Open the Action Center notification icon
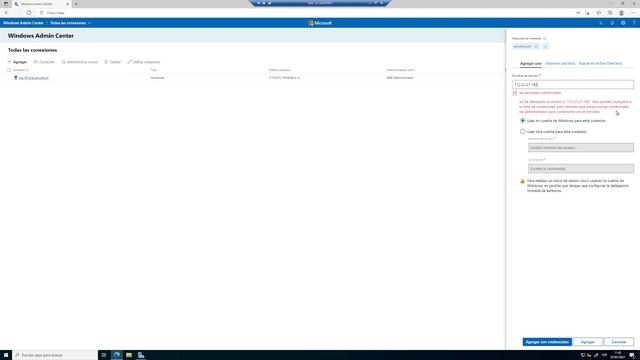 point(632,355)
